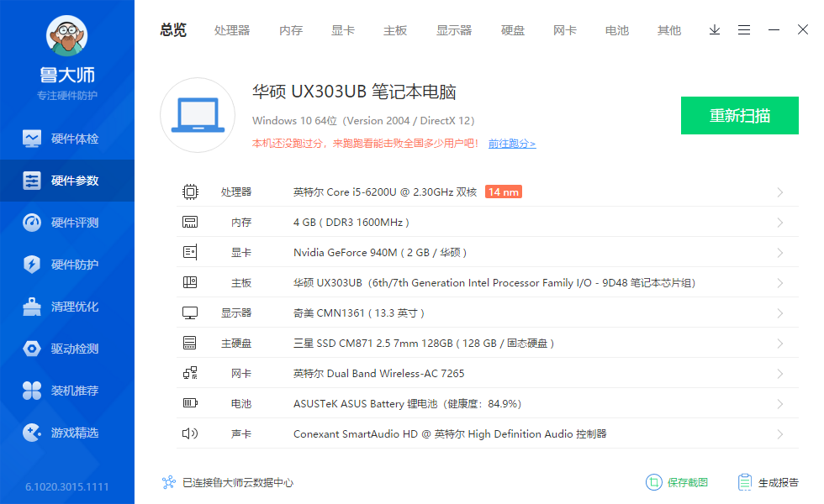The height and width of the screenshot is (504, 824).
Task: Minimize the 鲁大师 window
Action: tap(774, 30)
